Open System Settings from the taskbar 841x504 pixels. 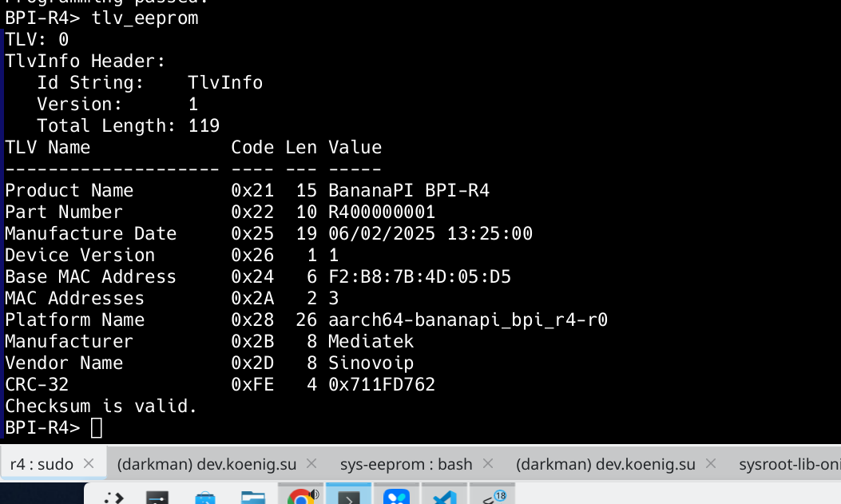click(157, 498)
